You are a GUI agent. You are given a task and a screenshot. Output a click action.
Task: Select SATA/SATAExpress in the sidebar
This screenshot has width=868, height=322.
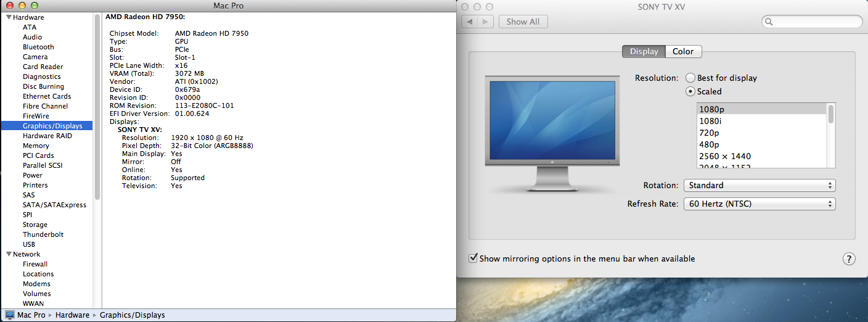click(54, 205)
